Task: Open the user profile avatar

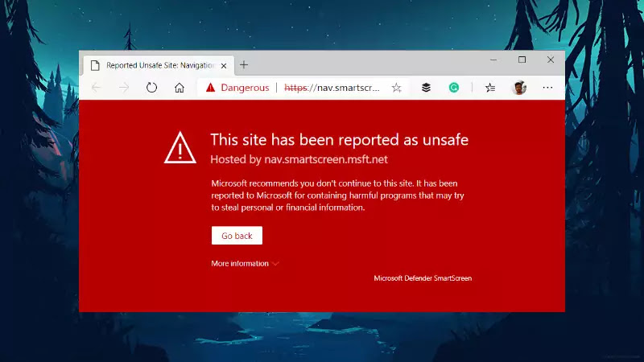Action: coord(519,88)
